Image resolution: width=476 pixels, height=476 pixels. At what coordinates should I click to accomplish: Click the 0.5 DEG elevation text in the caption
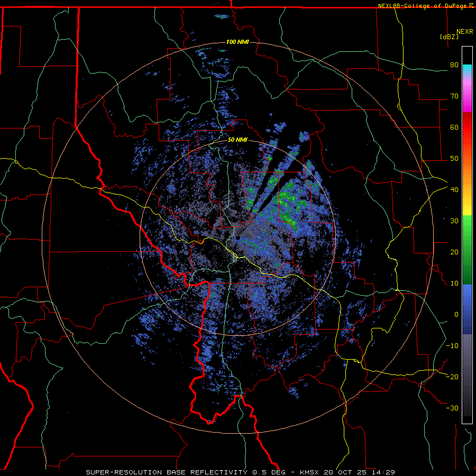269,472
